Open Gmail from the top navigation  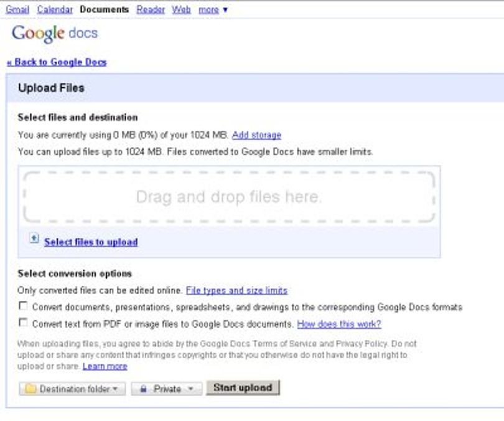click(17, 9)
